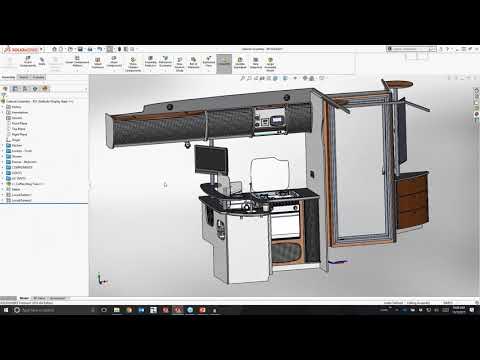The width and height of the screenshot is (480, 360).
Task: Click the Rebuild traffic-light icon
Action: 119,49
